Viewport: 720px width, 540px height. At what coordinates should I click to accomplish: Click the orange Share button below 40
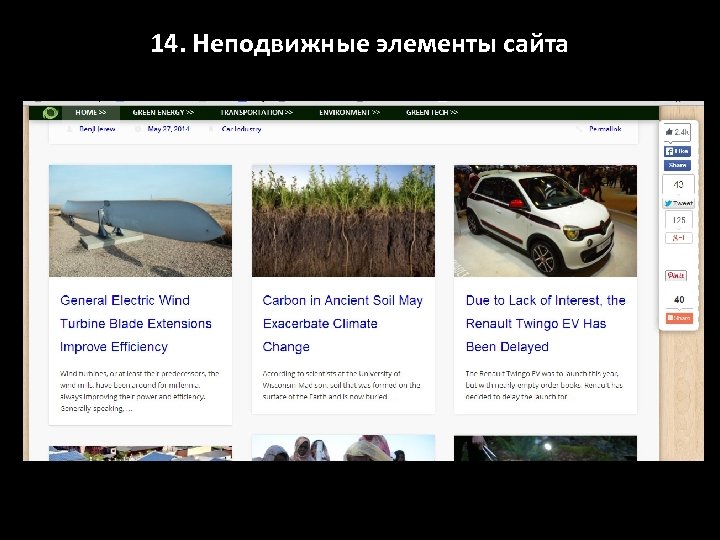click(x=679, y=318)
